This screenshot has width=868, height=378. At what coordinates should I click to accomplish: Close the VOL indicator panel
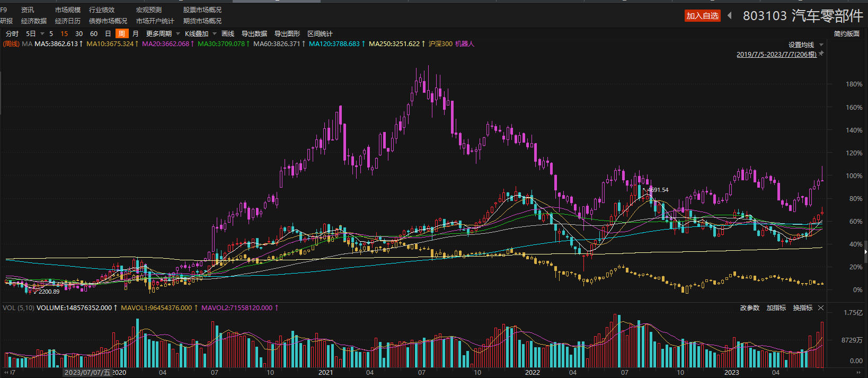pyautogui.click(x=821, y=308)
